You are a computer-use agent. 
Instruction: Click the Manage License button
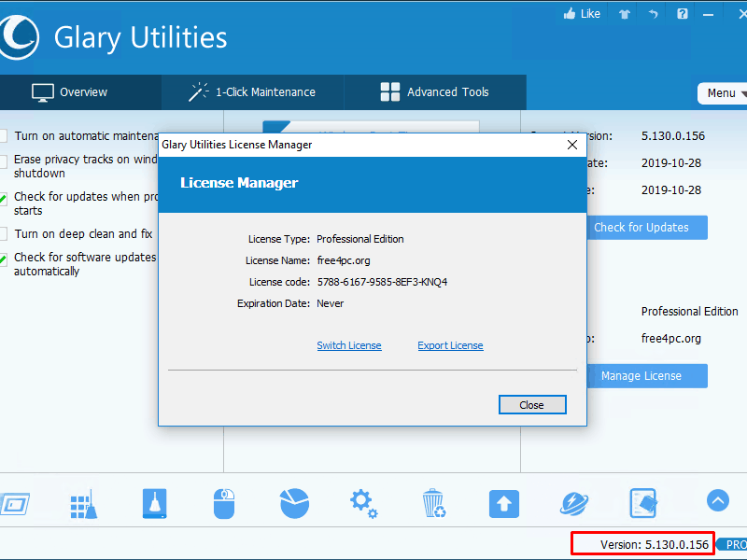pyautogui.click(x=647, y=376)
